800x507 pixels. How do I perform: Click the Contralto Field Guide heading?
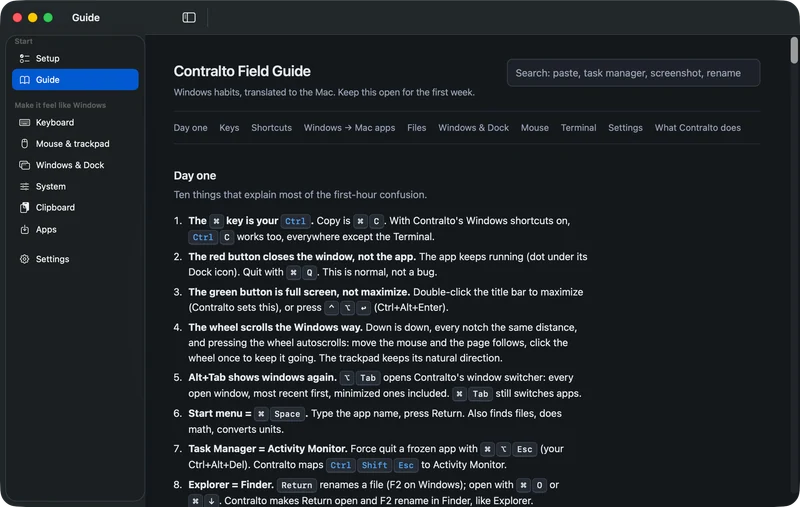(x=242, y=71)
